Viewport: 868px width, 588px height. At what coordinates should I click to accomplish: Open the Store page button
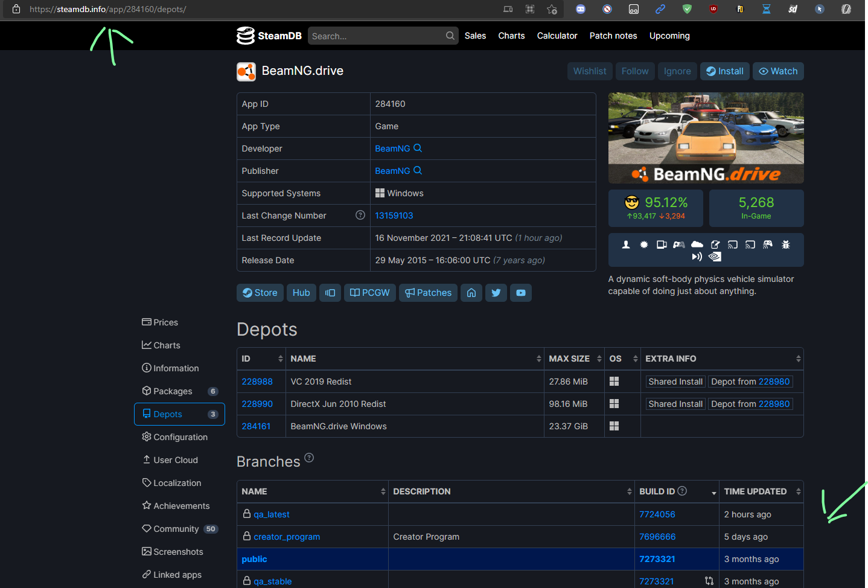(x=260, y=293)
